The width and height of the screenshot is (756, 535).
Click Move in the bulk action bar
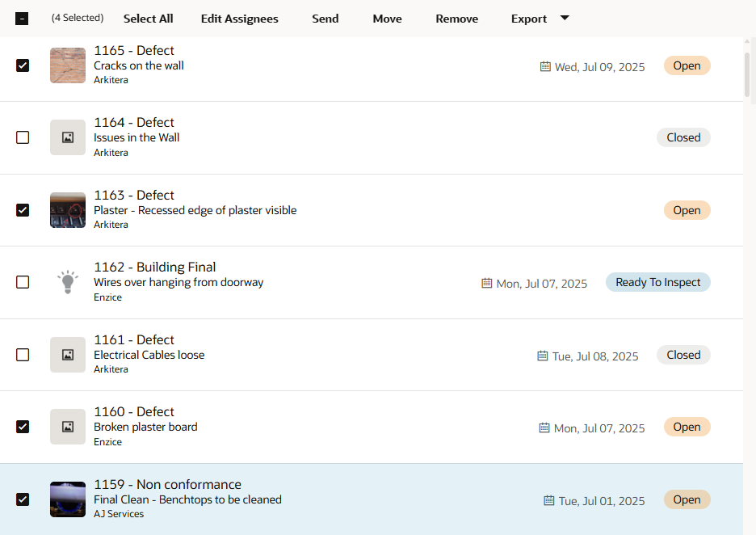[387, 19]
